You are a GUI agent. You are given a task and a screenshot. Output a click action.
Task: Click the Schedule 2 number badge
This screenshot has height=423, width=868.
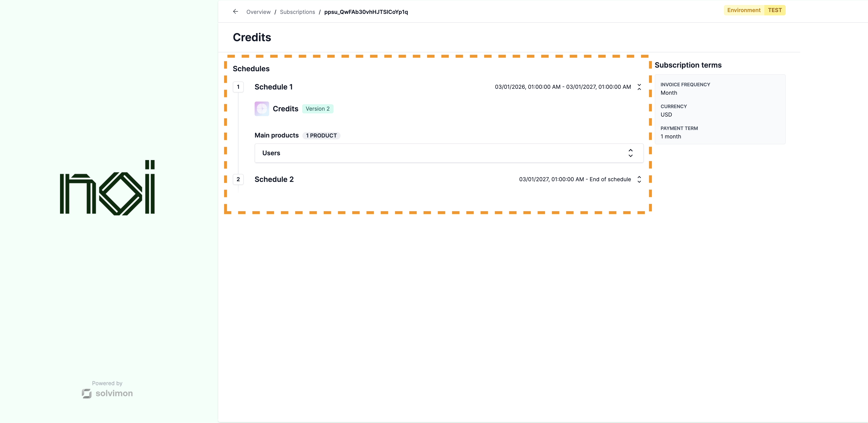pyautogui.click(x=238, y=179)
